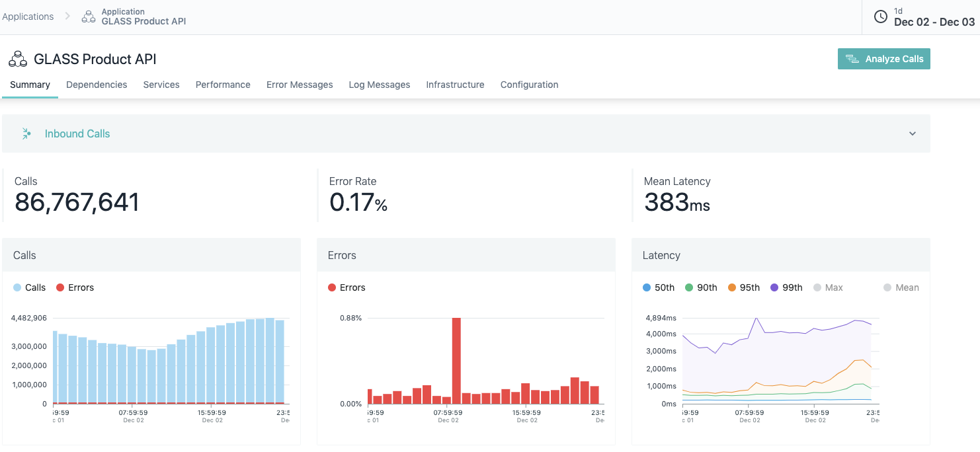This screenshot has height=452, width=980.
Task: Open the Dependencies tab
Action: pyautogui.click(x=97, y=85)
